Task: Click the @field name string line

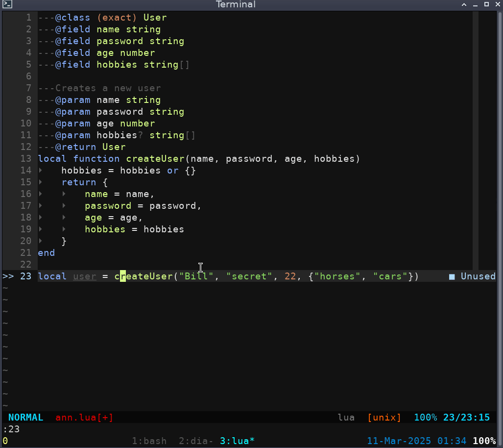Action: pos(99,29)
